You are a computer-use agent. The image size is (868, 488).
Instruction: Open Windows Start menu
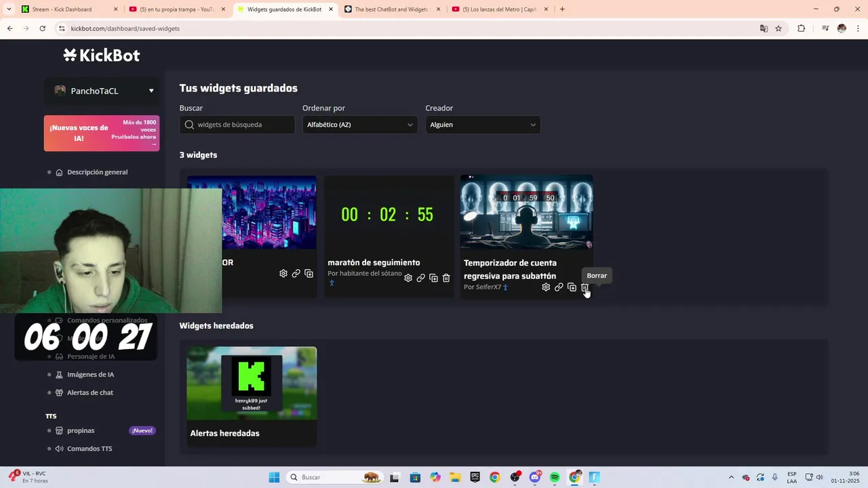(274, 477)
